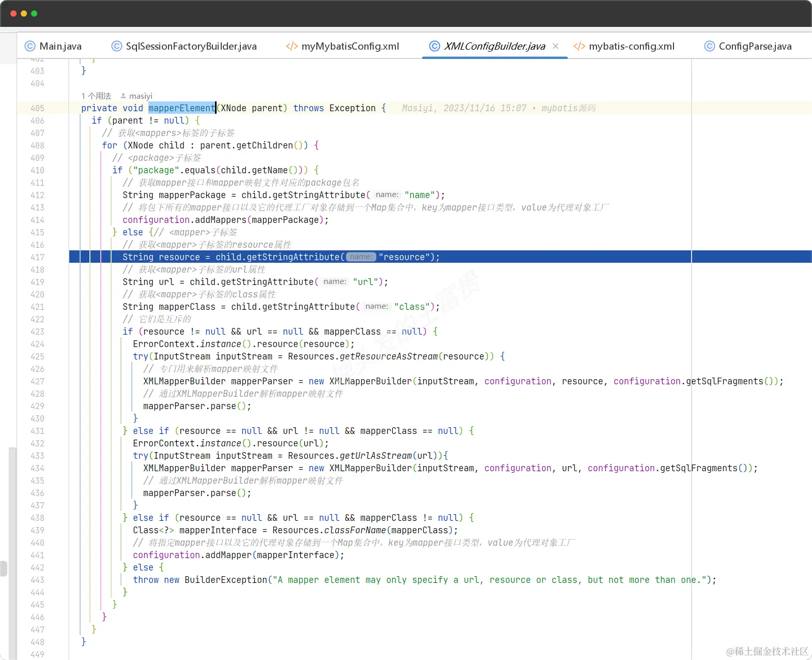Image resolution: width=812 pixels, height=660 pixels.
Task: Click configuration.addMappers(mapperPackage) call
Action: (x=225, y=220)
